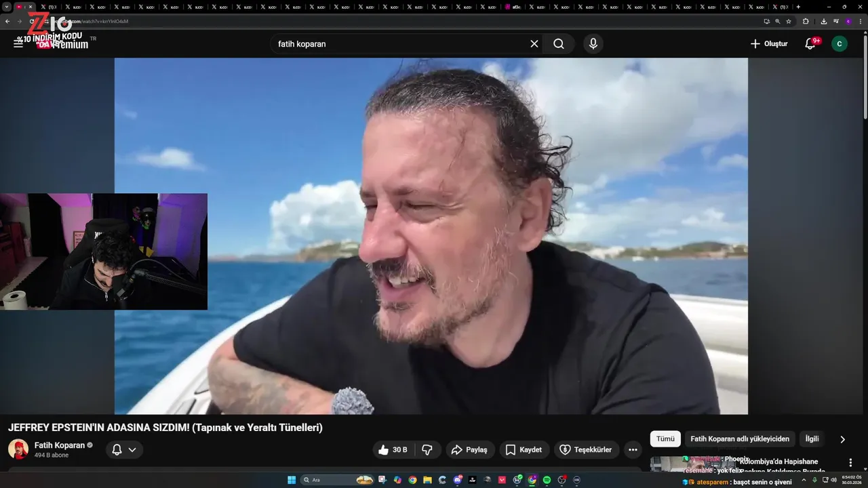Like the video with the thumbs-up 30 B button
Image resolution: width=868 pixels, height=488 pixels.
[x=393, y=449]
